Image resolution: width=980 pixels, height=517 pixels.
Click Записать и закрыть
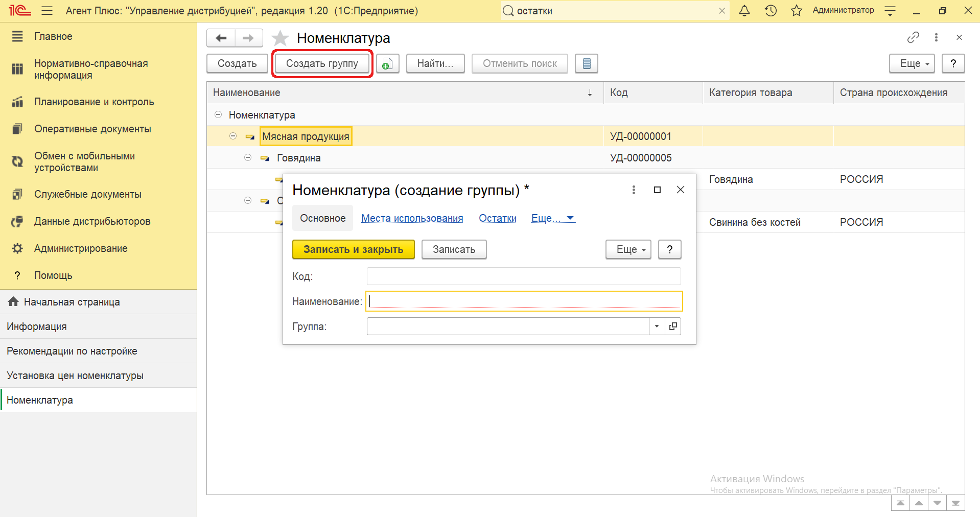(x=354, y=249)
